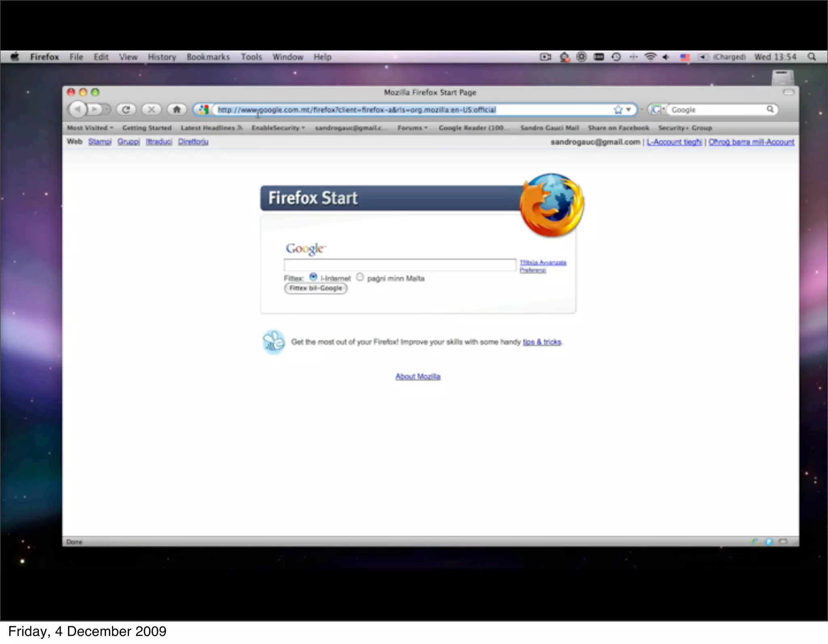The image size is (828, 644).
Task: Open the URL history dropdown arrow
Action: pyautogui.click(x=629, y=110)
